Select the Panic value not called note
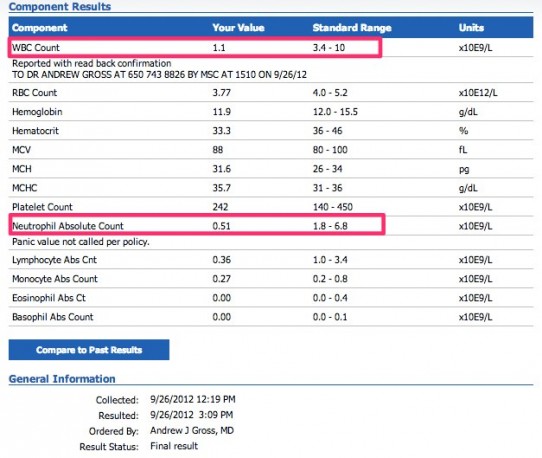Image resolution: width=542 pixels, height=458 pixels. (x=81, y=242)
